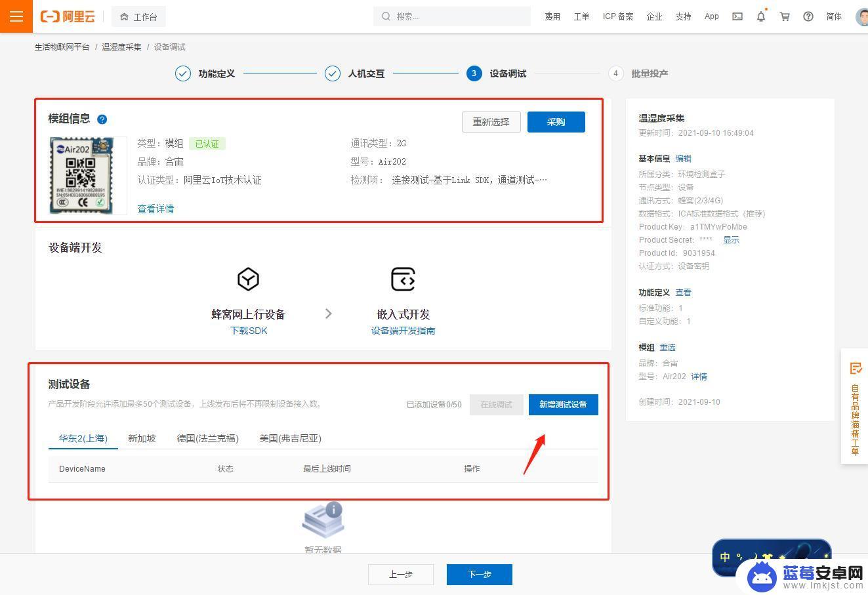868x595 pixels.
Task: Select step 4 批量投产
Action: point(638,73)
